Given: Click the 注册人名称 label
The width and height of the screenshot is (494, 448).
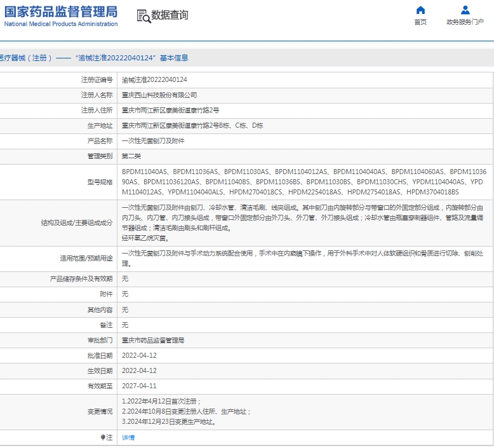Looking at the screenshot, I should pos(97,95).
